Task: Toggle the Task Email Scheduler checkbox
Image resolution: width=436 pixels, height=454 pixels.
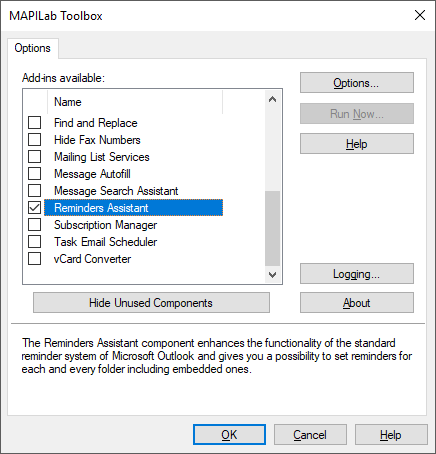Action: [x=34, y=242]
